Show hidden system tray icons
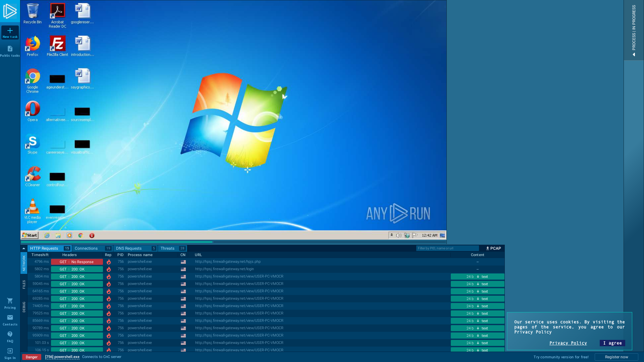This screenshot has height=362, width=644. tap(391, 235)
